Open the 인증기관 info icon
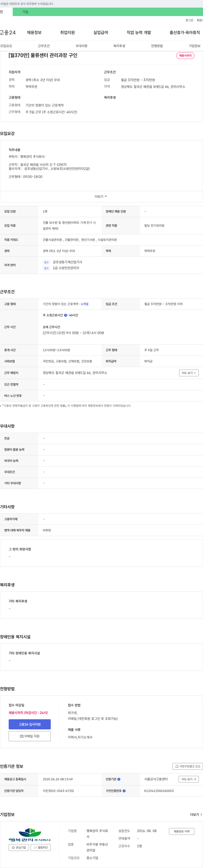Viewport: 203px width, 868px height. pyautogui.click(x=119, y=779)
